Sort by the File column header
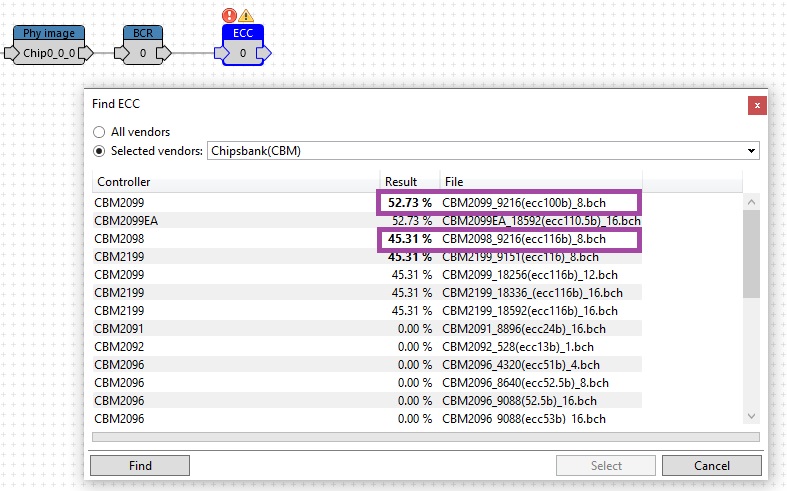Viewport: 787px width, 491px height. [x=541, y=182]
